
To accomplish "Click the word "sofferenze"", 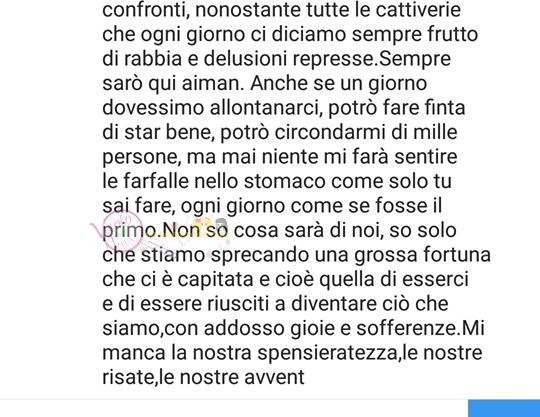I will (x=408, y=329).
